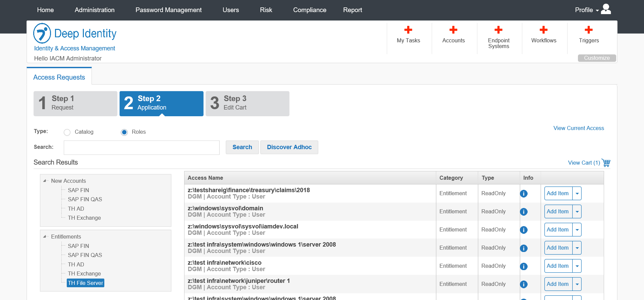Image resolution: width=644 pixels, height=300 pixels.
Task: Open the Accounts shortcut icon
Action: [x=453, y=30]
